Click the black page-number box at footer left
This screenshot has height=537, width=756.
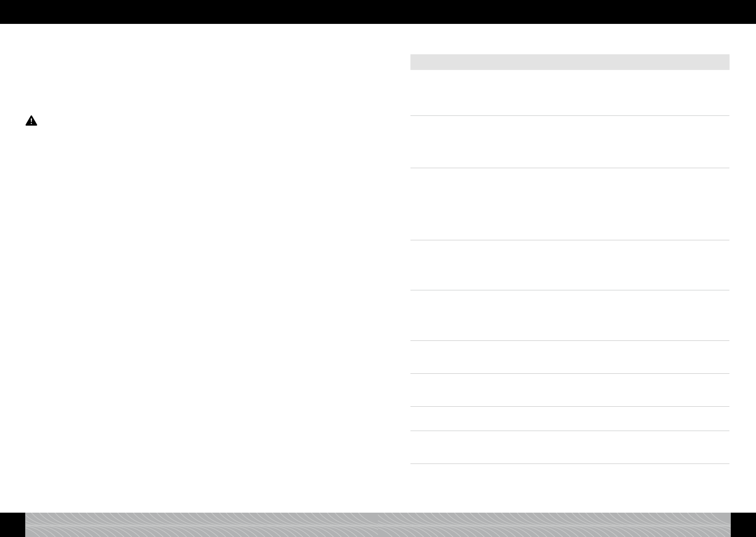point(13,525)
